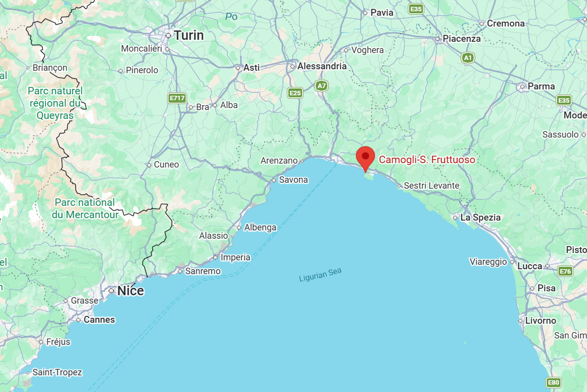Select Parc national du Mercantour label
587x392 pixels.
85,208
